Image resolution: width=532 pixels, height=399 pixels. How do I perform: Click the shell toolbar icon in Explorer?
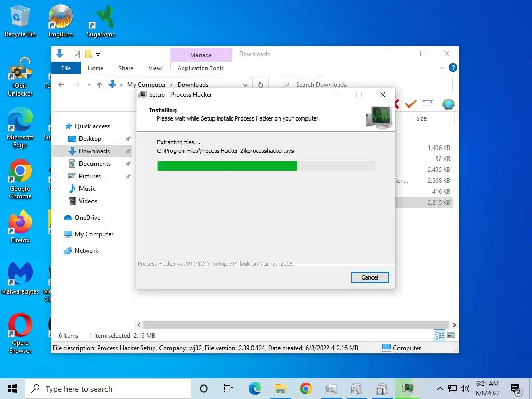(448, 104)
